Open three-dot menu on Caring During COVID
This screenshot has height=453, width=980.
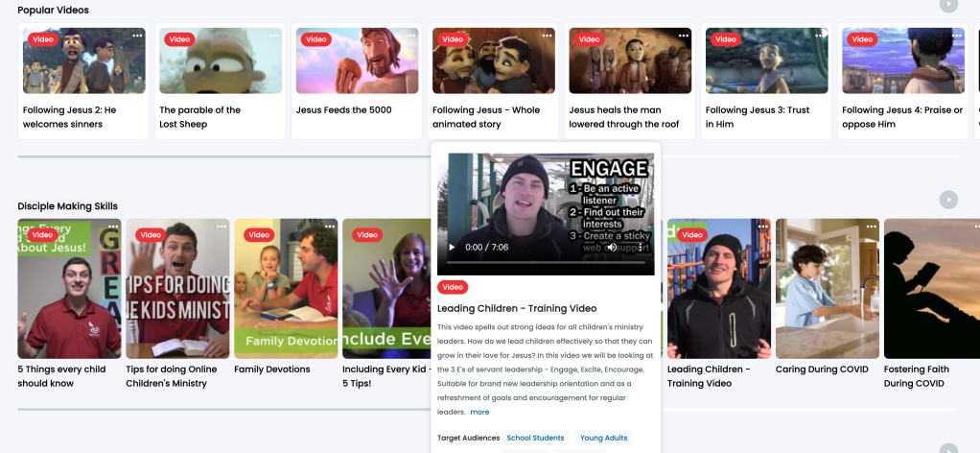[x=871, y=227]
